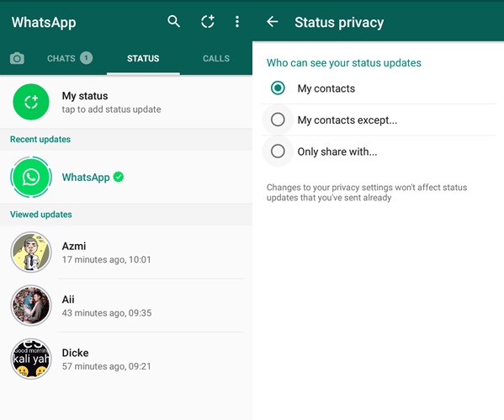Click the Status privacy title
504x420 pixels.
(339, 23)
